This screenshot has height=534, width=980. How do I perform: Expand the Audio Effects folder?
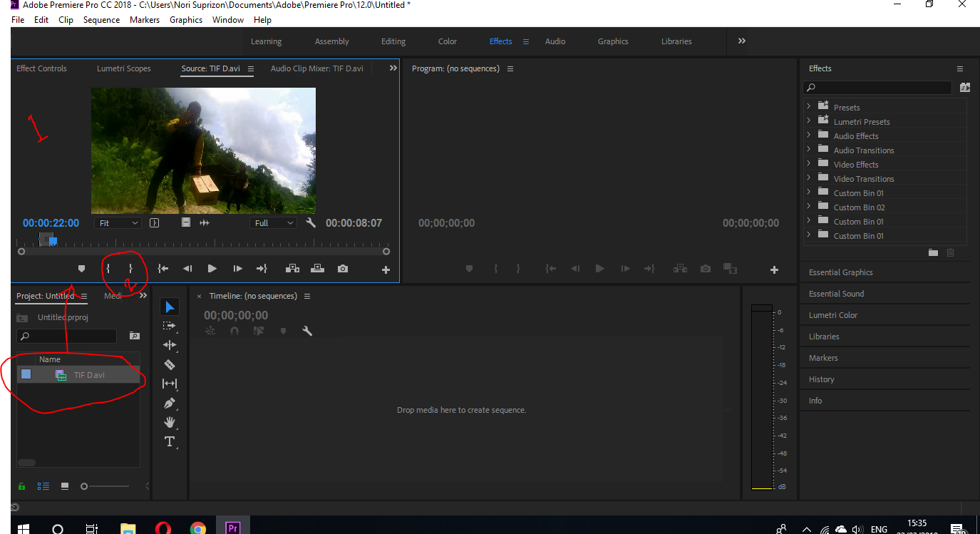point(808,135)
